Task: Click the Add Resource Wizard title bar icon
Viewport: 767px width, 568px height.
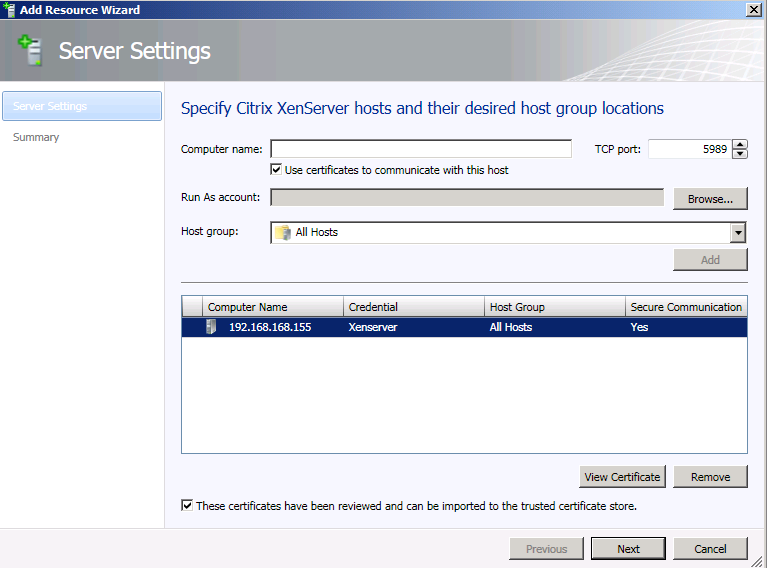Action: (x=8, y=10)
